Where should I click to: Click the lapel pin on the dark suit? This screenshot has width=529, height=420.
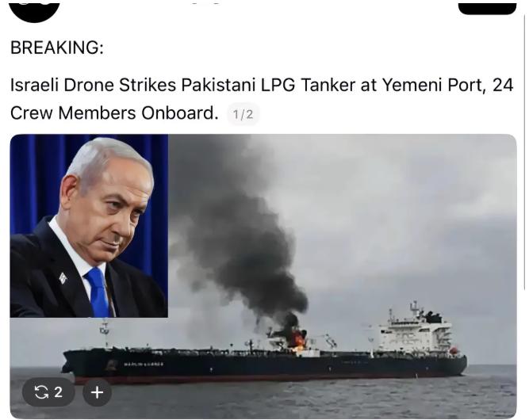[x=63, y=277]
